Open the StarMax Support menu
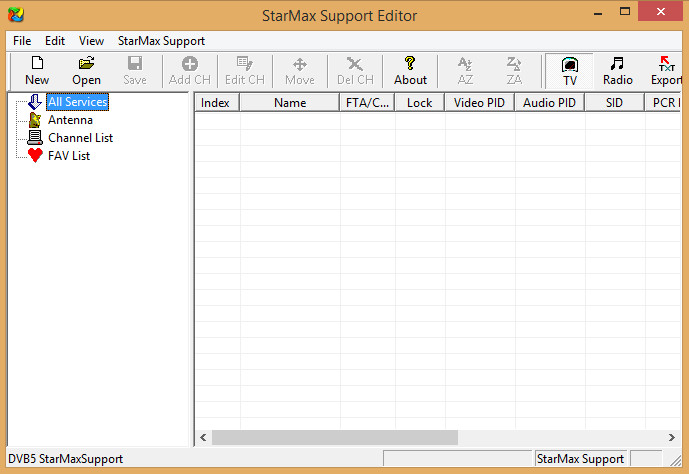 coord(161,41)
